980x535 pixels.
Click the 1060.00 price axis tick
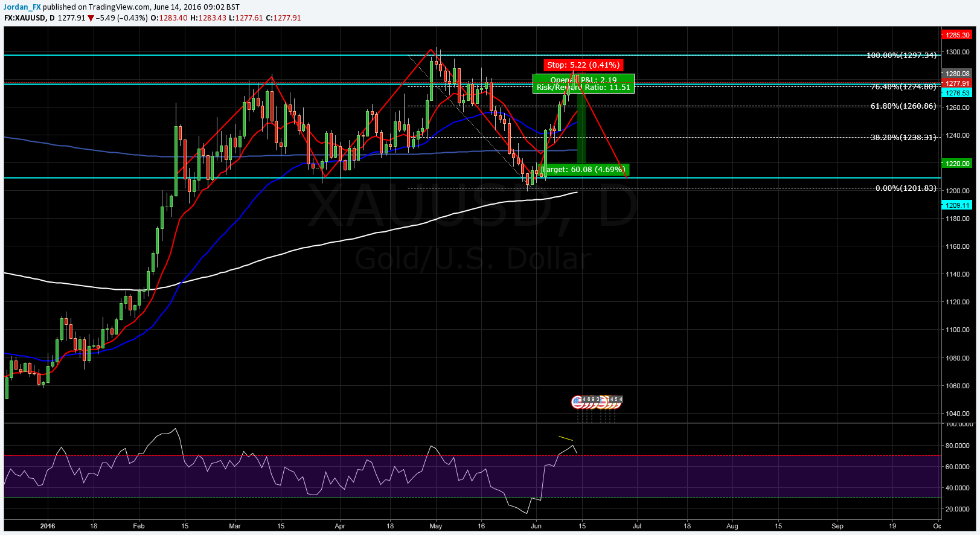tap(958, 386)
